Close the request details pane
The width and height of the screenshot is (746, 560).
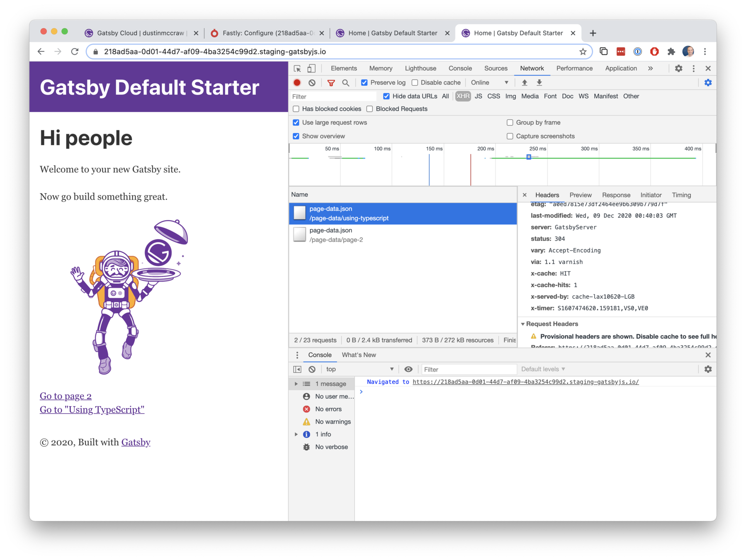point(525,195)
